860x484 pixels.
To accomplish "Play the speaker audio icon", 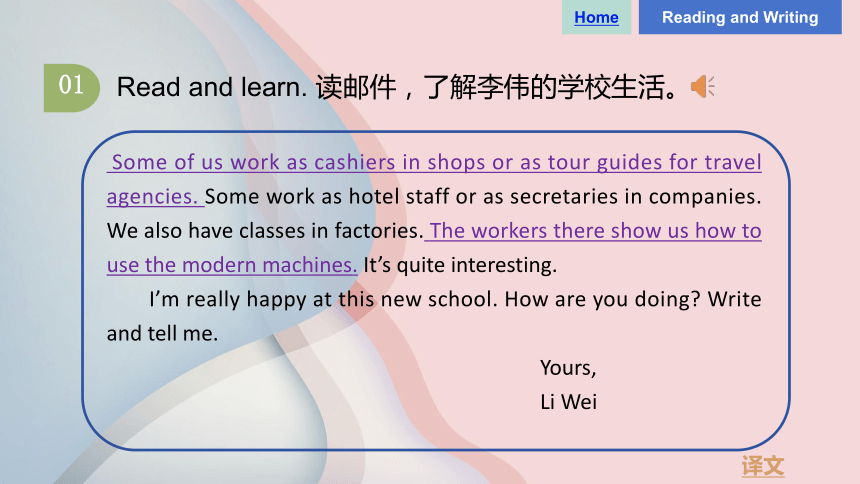I will [703, 87].
